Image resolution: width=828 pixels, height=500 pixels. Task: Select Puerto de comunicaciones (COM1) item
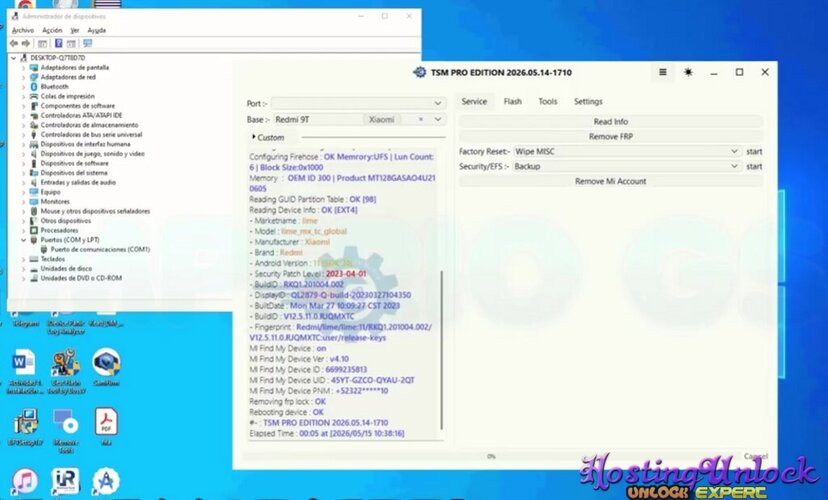tap(100, 249)
